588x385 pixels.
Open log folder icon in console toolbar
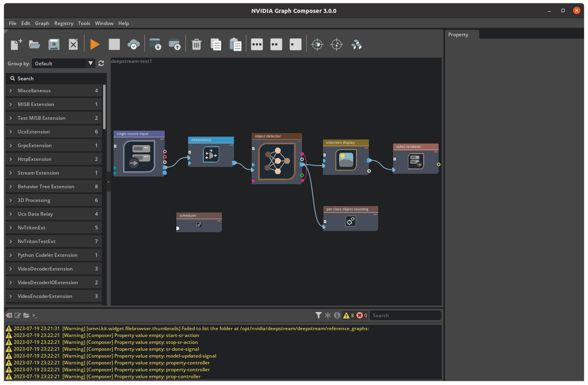click(27, 315)
